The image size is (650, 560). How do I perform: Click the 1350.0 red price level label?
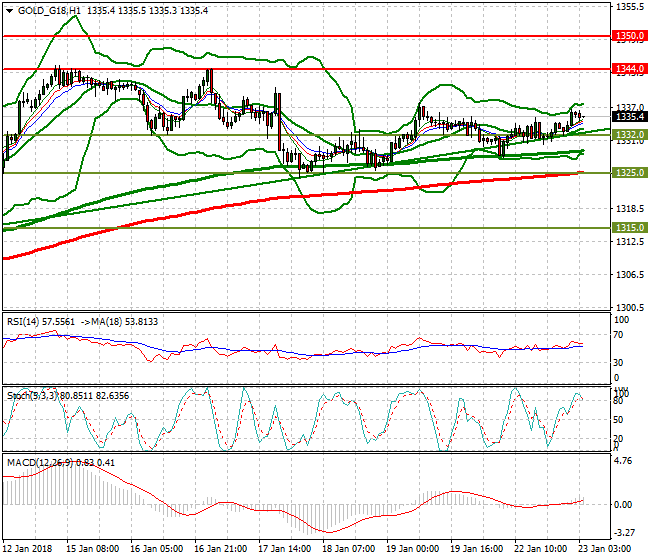[630, 36]
